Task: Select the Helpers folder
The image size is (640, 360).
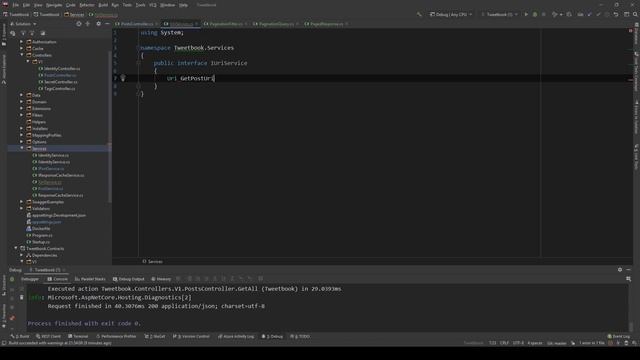Action: [36, 122]
